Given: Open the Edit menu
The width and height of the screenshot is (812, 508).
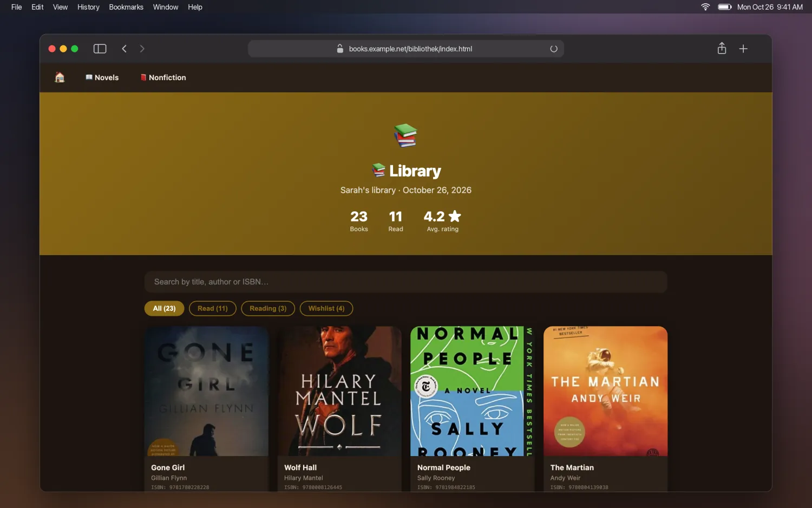Looking at the screenshot, I should (x=37, y=7).
